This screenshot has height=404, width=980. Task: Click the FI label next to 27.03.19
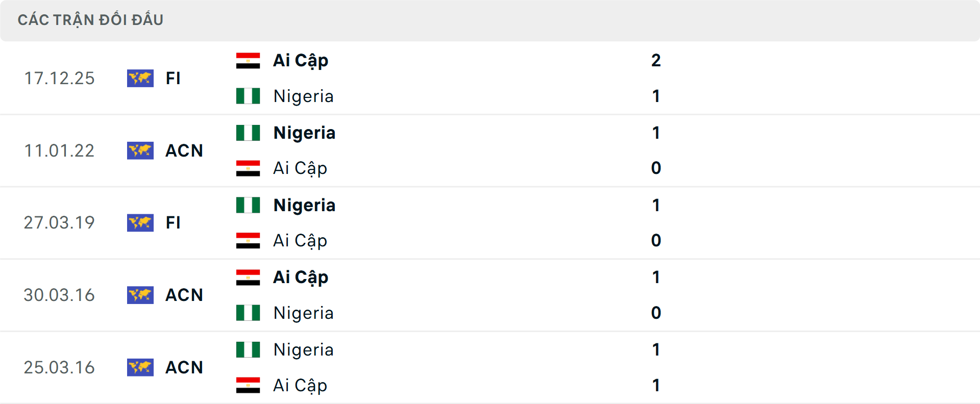click(173, 223)
